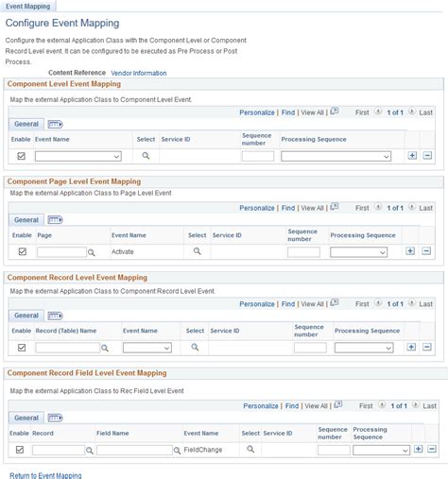The height and width of the screenshot is (479, 448).
Task: Delete row in Component Page Level grid
Action: (426, 251)
